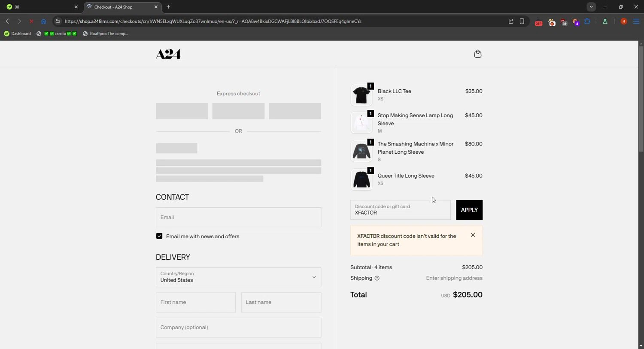Click the APPLY discount button
The width and height of the screenshot is (644, 349).
coord(469,210)
